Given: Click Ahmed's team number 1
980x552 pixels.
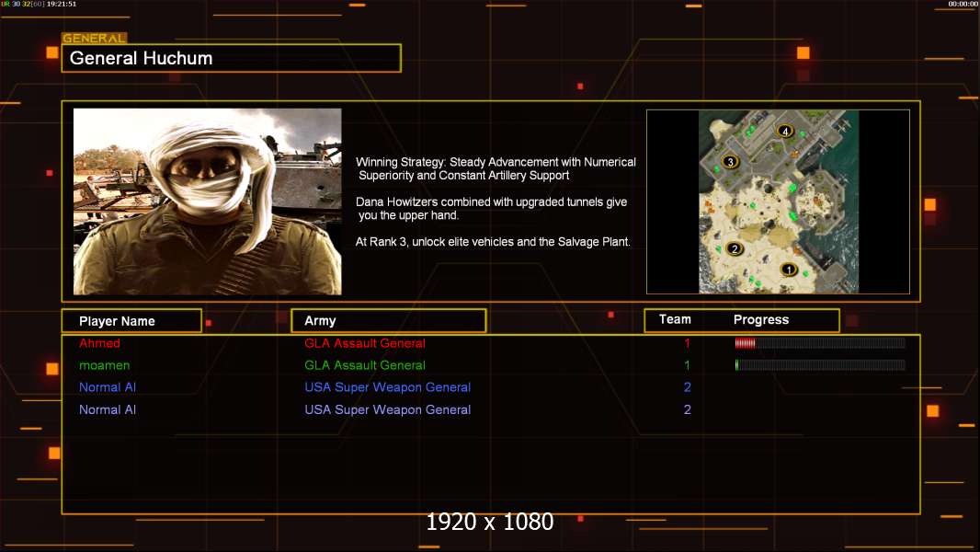Looking at the screenshot, I should click(x=687, y=343).
